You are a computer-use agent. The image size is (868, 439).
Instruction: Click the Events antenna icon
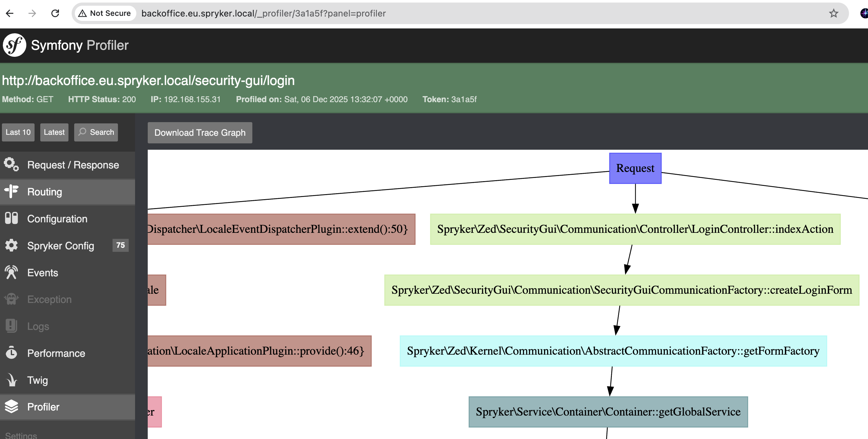pyautogui.click(x=11, y=272)
